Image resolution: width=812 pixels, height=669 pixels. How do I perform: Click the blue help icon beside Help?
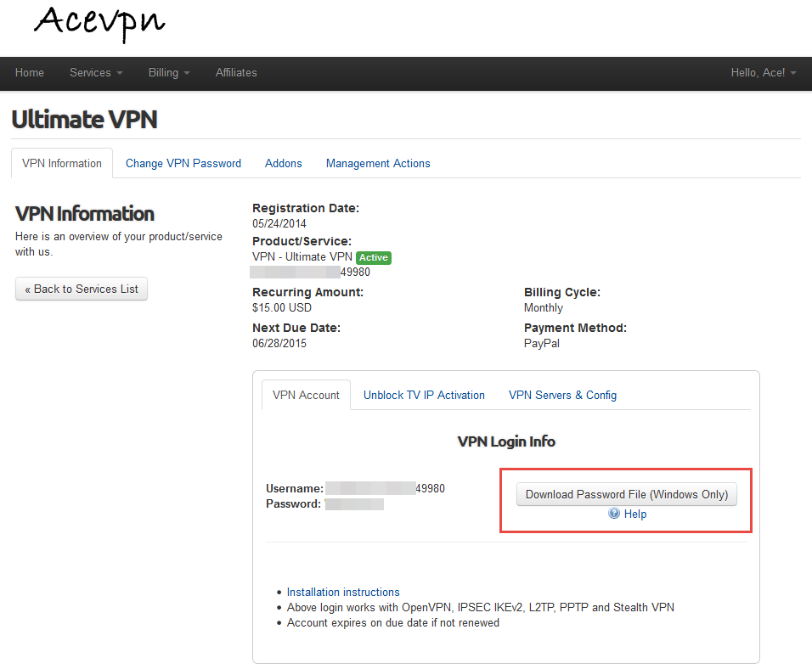(x=613, y=514)
